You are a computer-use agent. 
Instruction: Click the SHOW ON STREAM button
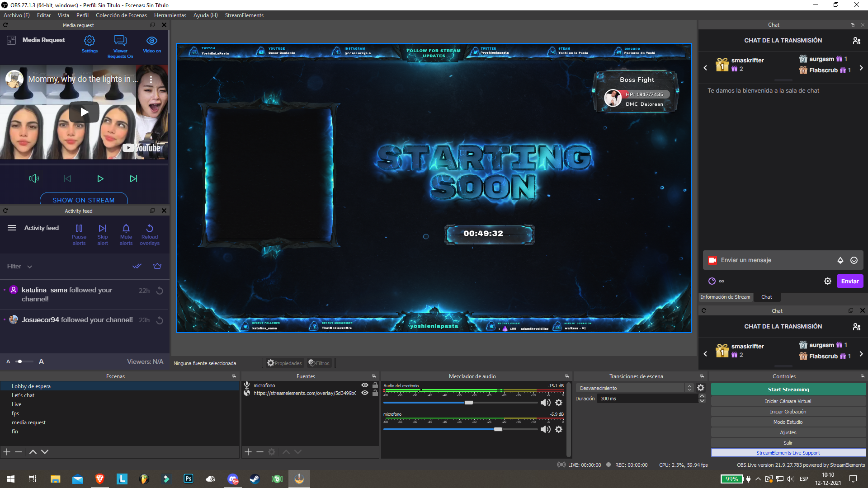[x=84, y=199]
